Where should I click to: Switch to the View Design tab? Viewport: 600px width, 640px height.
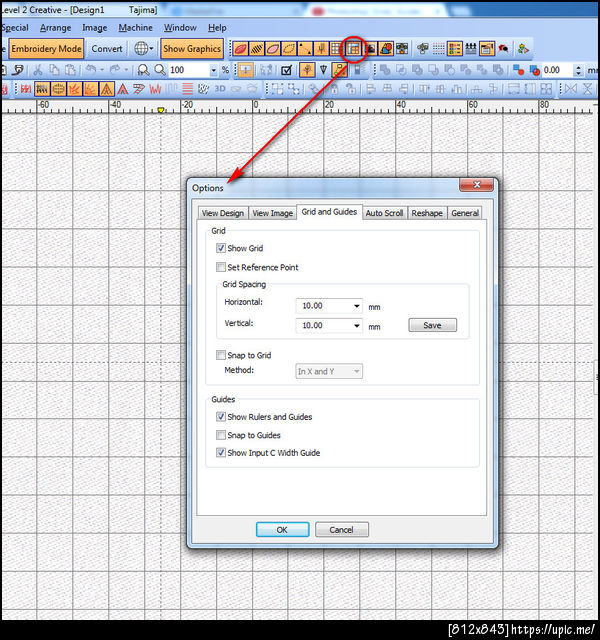pos(223,213)
